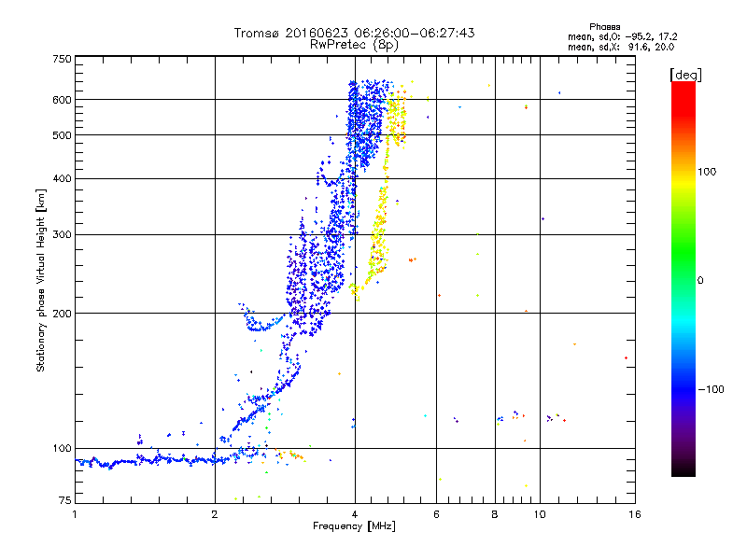Click the y-axis tick label "75"
This screenshot has height=560, width=747.
(64, 500)
